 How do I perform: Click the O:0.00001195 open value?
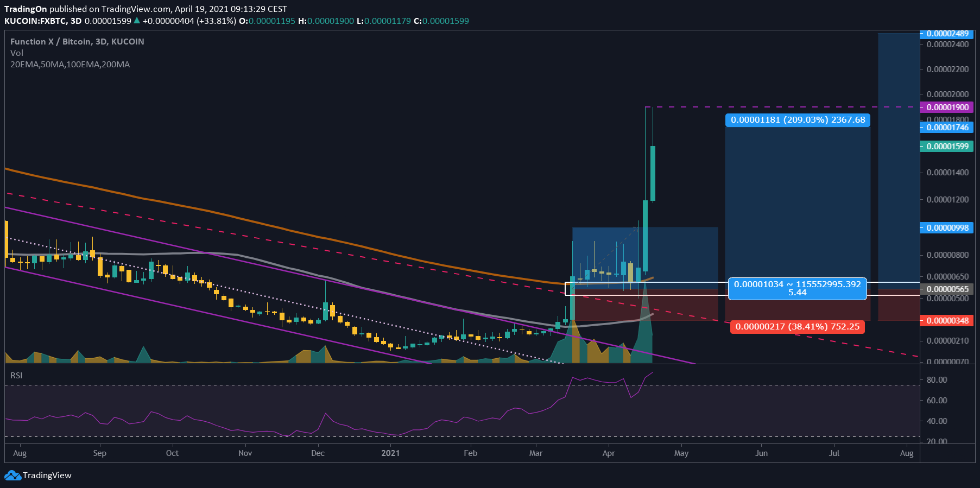(267, 21)
